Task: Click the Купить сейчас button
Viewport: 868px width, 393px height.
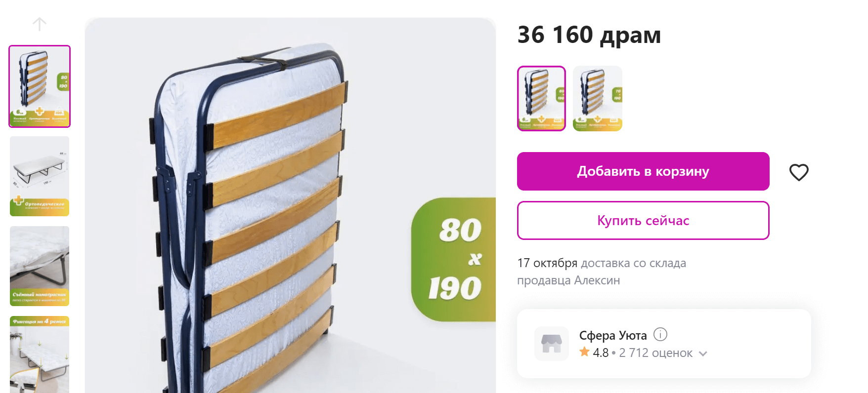Action: coord(643,221)
